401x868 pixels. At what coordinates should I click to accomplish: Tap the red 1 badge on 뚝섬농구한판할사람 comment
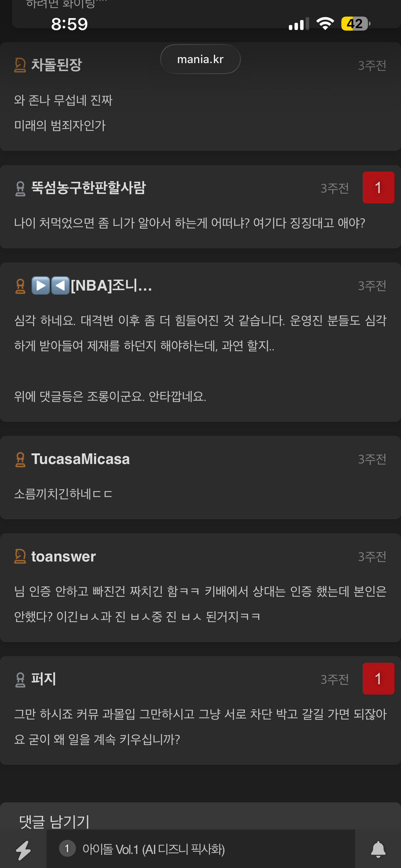point(378,188)
